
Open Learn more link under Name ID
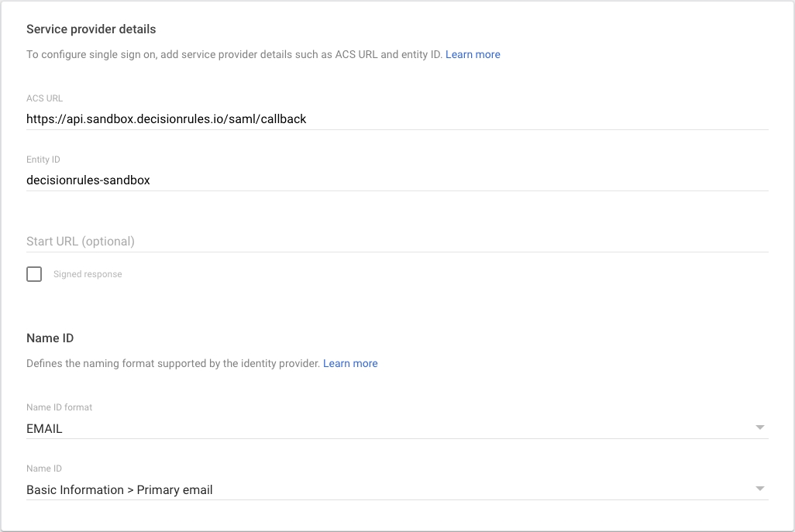(x=350, y=363)
